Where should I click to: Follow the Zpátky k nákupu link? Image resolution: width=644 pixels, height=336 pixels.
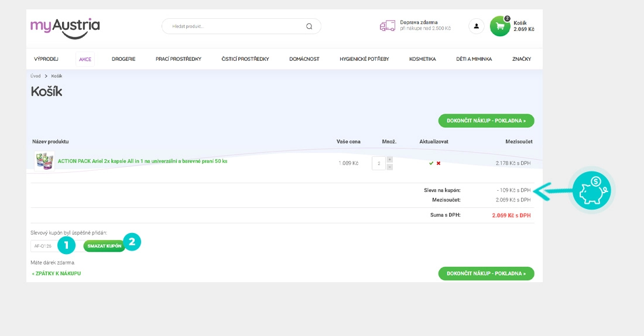[x=56, y=273]
